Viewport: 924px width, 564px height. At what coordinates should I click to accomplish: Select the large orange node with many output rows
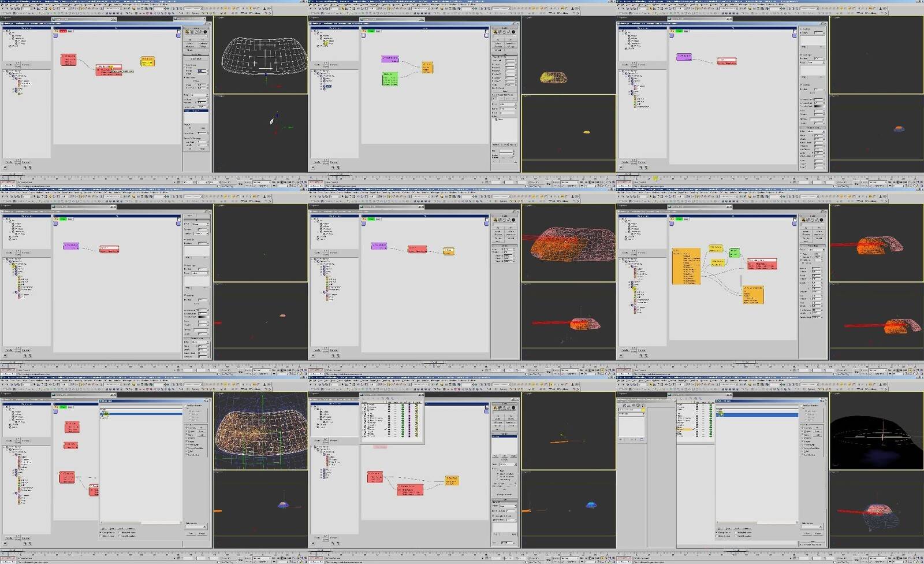click(686, 266)
